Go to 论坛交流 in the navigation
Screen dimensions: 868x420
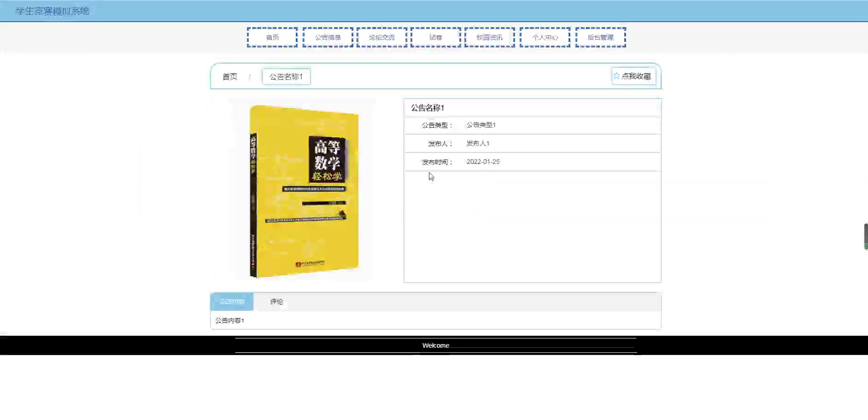coord(382,37)
